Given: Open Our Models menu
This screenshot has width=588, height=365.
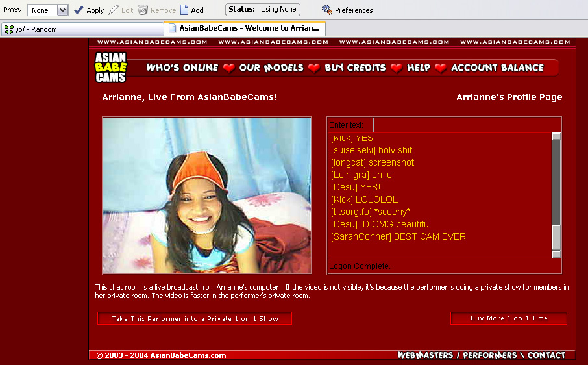Looking at the screenshot, I should click(x=271, y=68).
